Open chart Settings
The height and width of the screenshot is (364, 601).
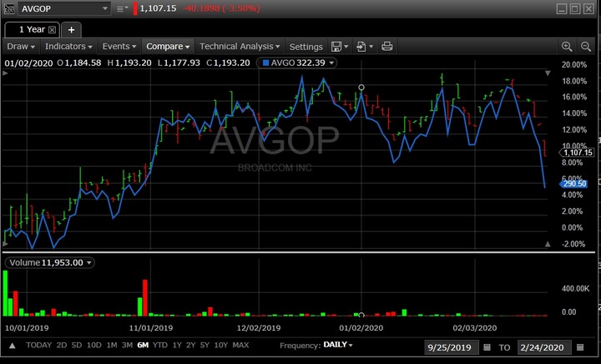306,47
